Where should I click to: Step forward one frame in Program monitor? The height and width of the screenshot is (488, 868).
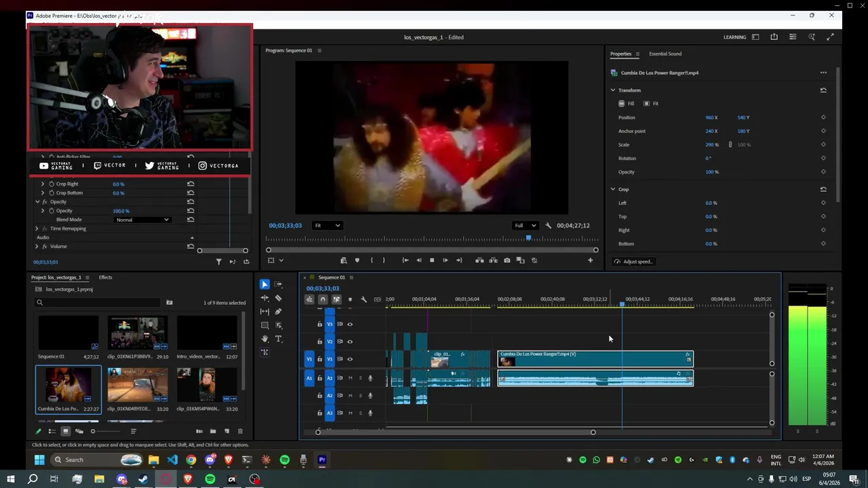pyautogui.click(x=445, y=260)
